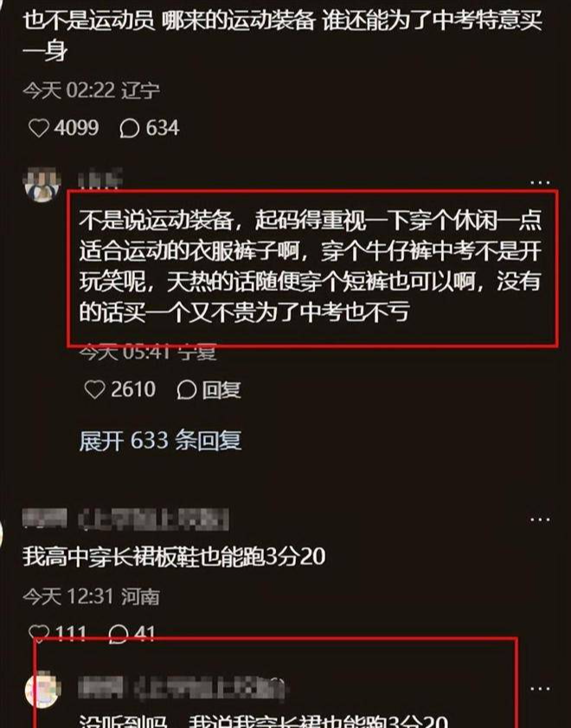Tap the 回复 speech bubble icon
Image resolution: width=571 pixels, height=728 pixels.
click(187, 390)
